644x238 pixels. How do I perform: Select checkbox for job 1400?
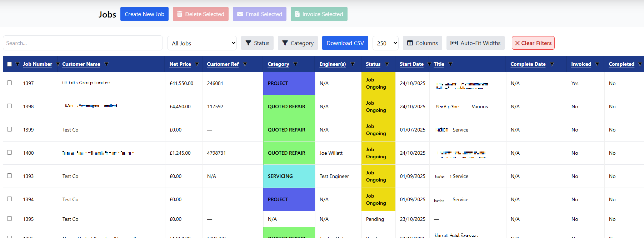pos(10,153)
